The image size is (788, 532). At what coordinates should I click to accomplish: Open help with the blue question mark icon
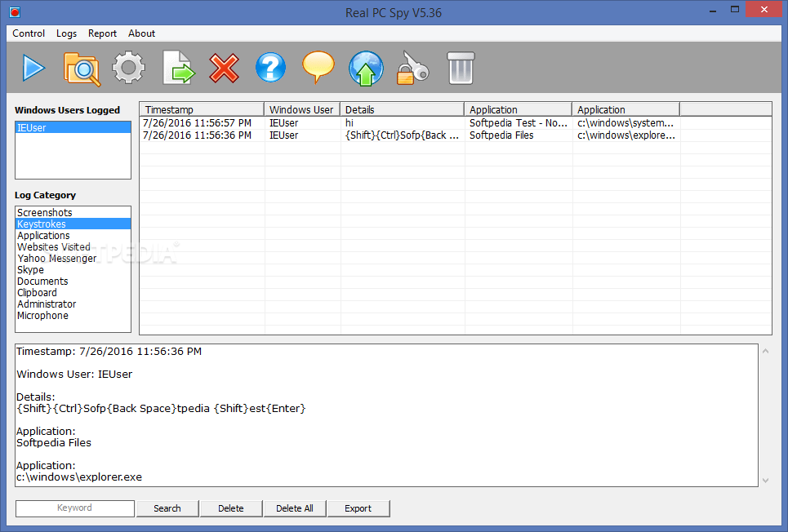click(270, 67)
